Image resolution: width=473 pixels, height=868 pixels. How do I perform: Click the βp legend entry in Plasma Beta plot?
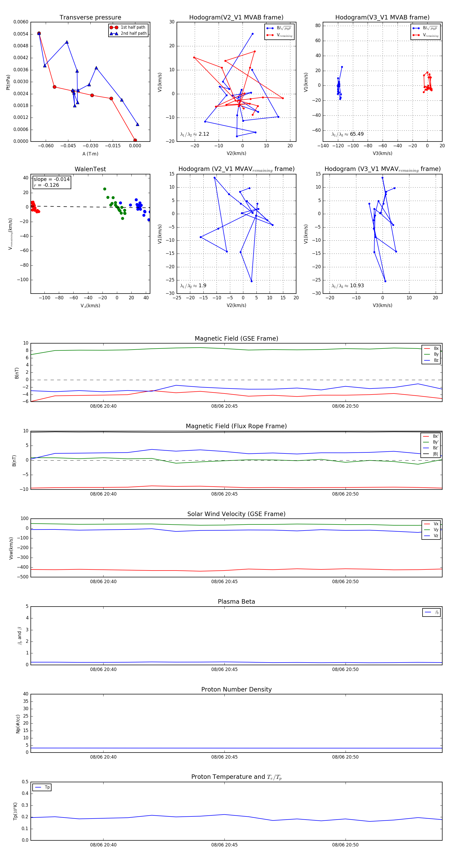point(431,612)
